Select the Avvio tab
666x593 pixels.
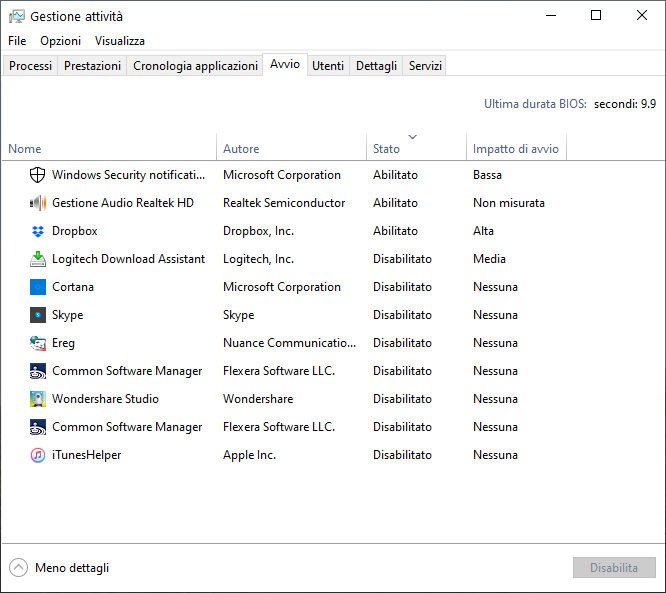tap(285, 64)
